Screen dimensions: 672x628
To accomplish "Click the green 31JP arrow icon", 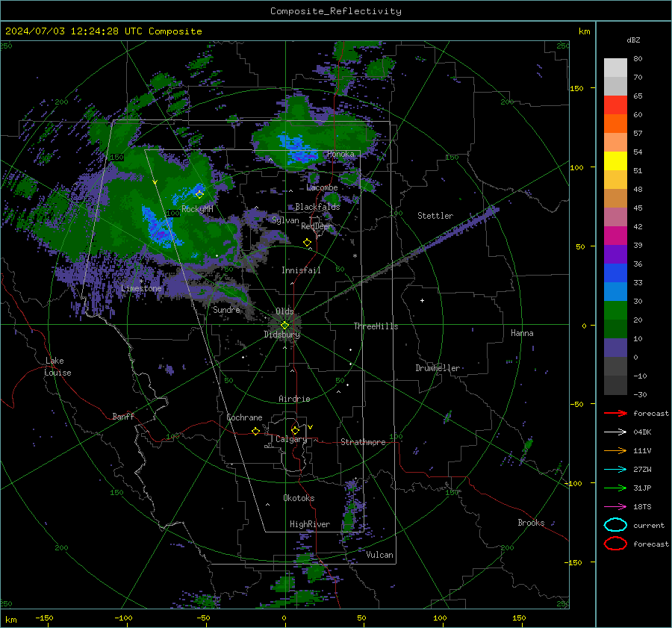I will 615,488.
